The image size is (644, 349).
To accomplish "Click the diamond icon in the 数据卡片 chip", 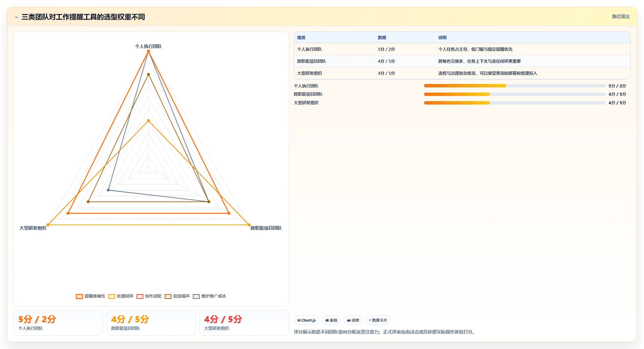I will 370,320.
